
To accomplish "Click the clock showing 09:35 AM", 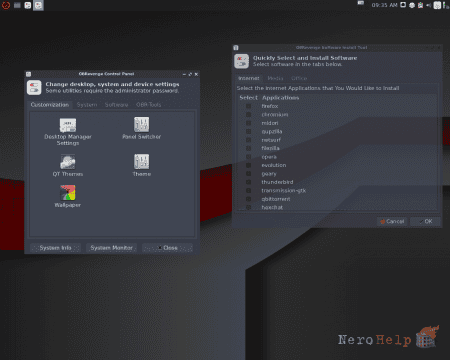I will [384, 5].
